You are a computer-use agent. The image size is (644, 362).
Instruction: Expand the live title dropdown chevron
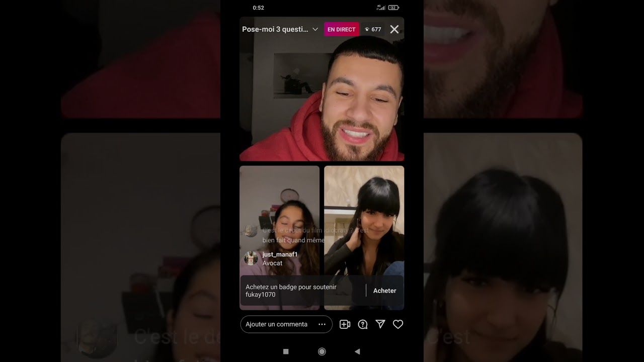click(315, 30)
